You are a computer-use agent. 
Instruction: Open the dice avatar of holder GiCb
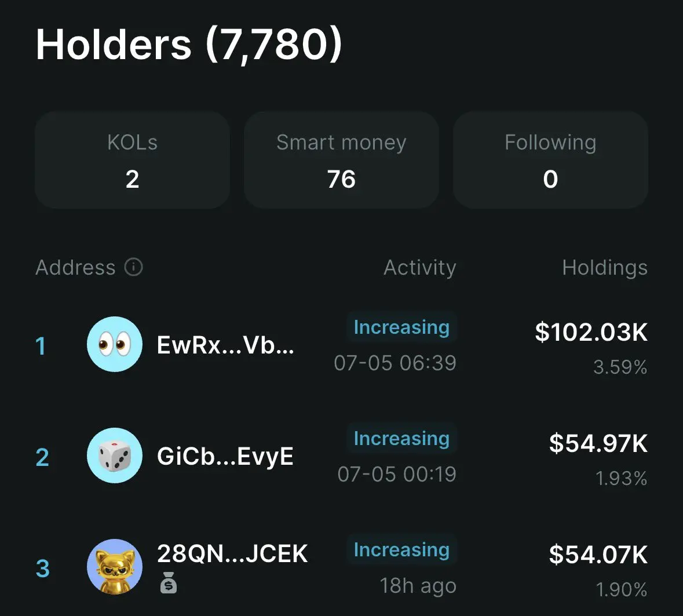(x=115, y=455)
